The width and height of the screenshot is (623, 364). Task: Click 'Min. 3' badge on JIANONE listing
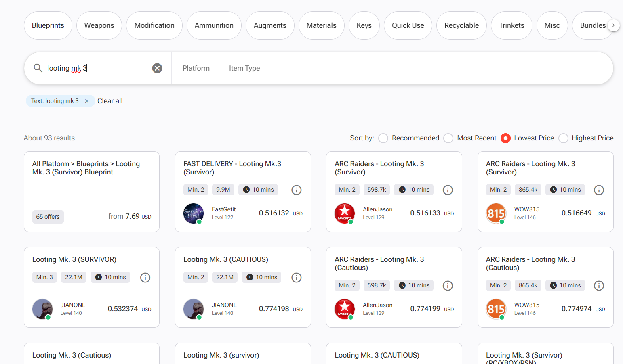coord(44,277)
